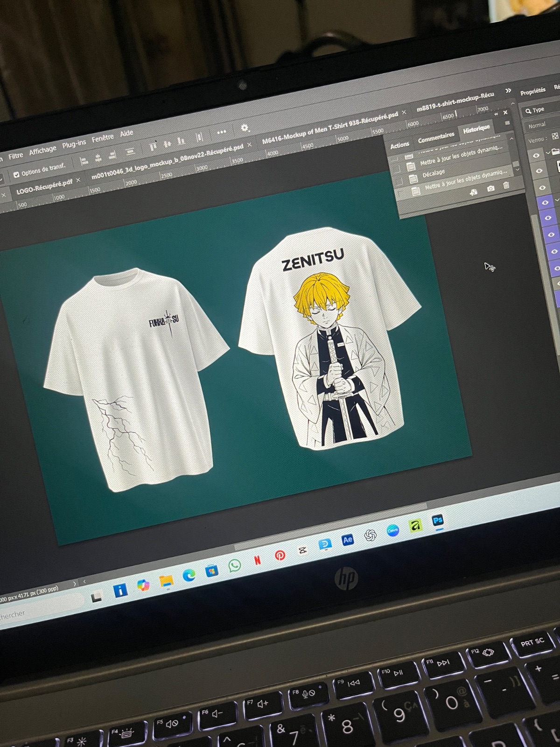Viewport: 560px width, 747px height.
Task: Launch Netflix from the taskbar
Action: pyautogui.click(x=257, y=560)
